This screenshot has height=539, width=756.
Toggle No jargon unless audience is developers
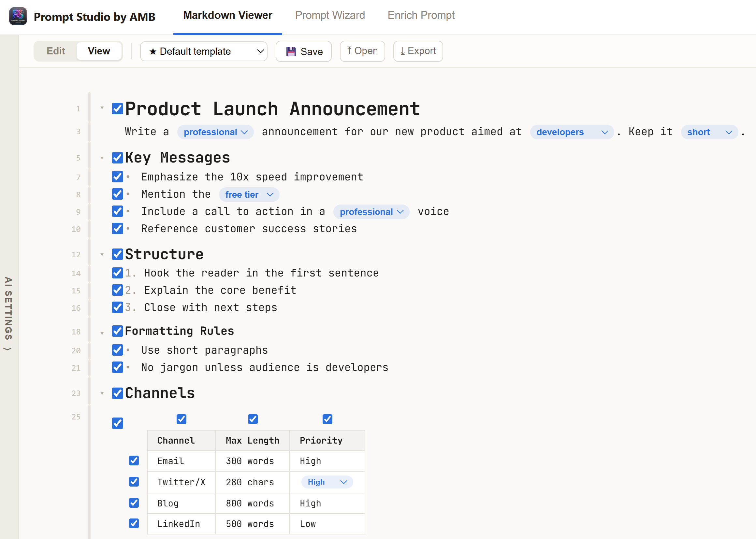117,367
